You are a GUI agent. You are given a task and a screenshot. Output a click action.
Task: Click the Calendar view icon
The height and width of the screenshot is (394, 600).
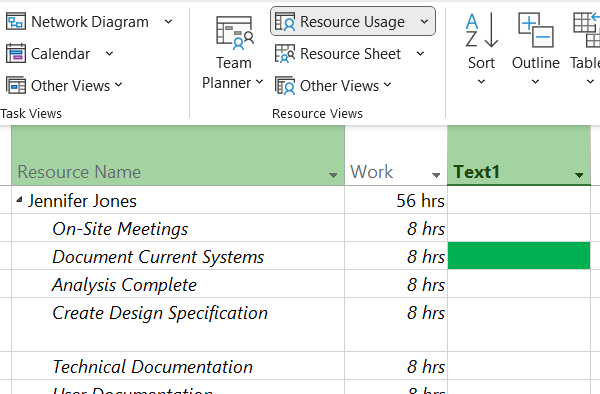pos(16,54)
